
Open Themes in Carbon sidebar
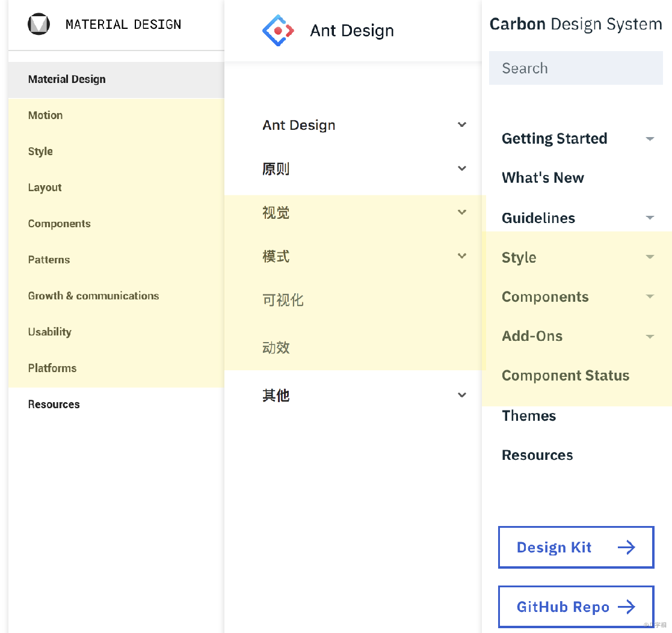[529, 416]
